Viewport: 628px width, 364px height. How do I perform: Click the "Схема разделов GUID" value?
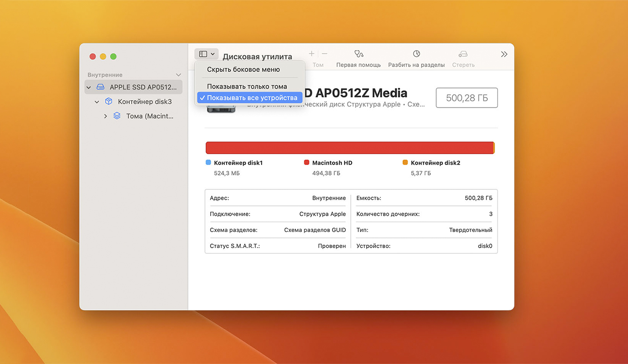[315, 230]
